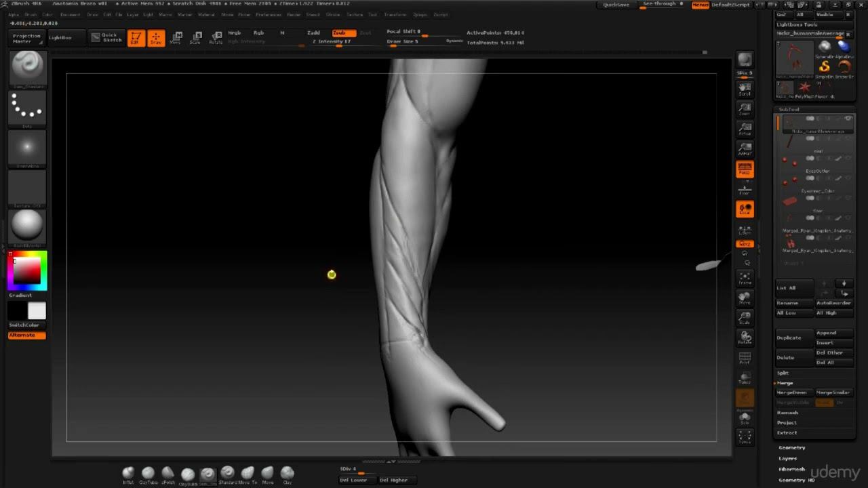The height and width of the screenshot is (488, 868).
Task: Click the BPR render sphere icon
Action: (745, 60)
